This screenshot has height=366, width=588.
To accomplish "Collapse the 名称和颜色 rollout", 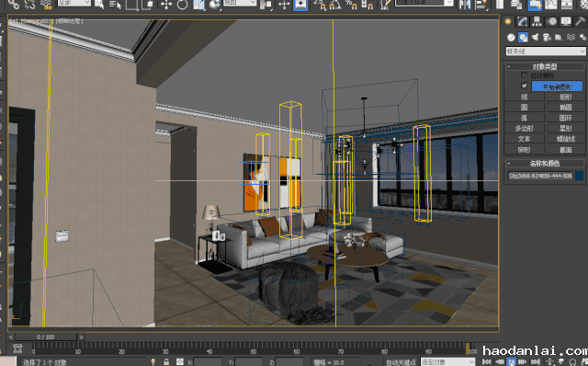I will tap(545, 164).
